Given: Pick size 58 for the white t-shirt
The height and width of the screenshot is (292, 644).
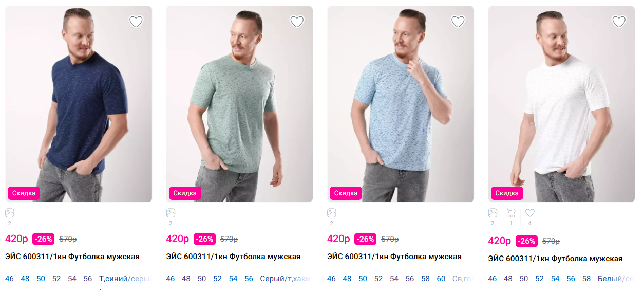Looking at the screenshot, I should point(586,279).
